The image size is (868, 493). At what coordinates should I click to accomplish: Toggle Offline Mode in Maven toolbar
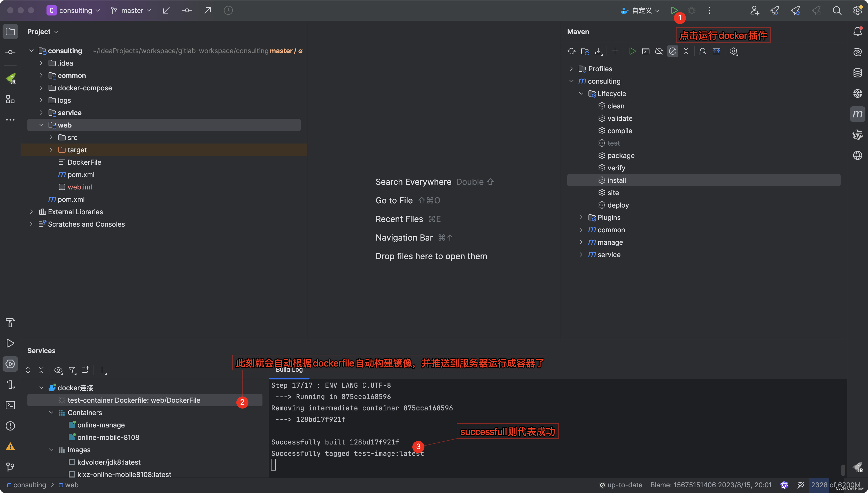pyautogui.click(x=659, y=51)
